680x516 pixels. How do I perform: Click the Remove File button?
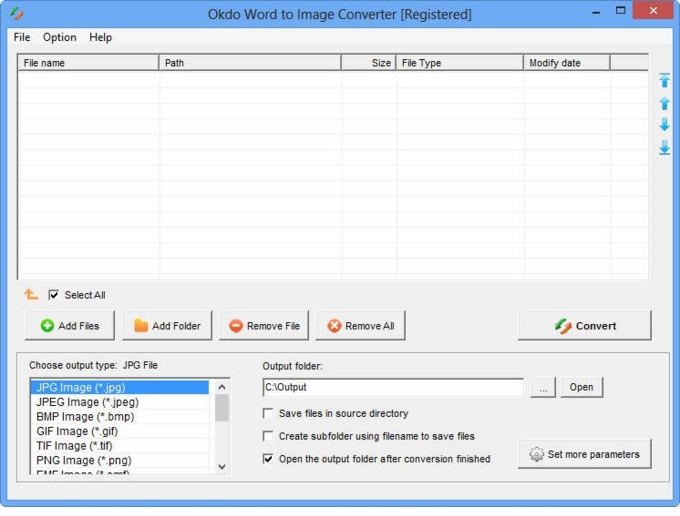264,326
